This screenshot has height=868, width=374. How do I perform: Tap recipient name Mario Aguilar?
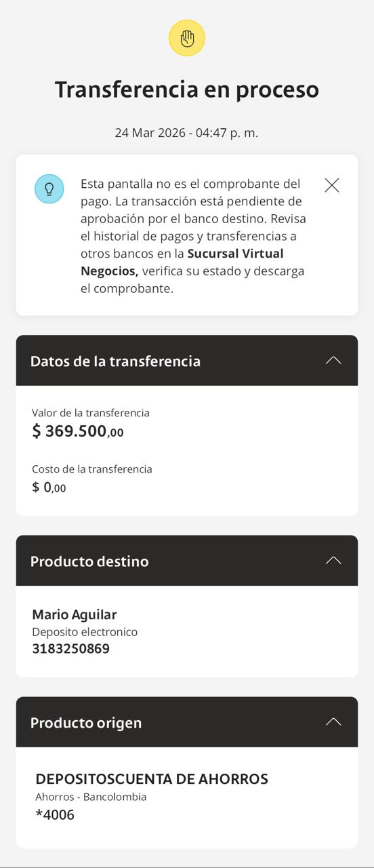[x=75, y=614]
